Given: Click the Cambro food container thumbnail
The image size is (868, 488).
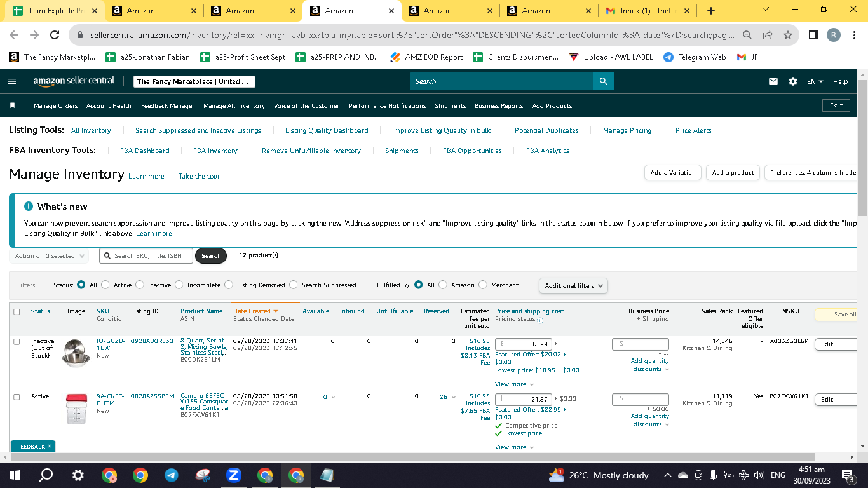Looking at the screenshot, I should [76, 409].
